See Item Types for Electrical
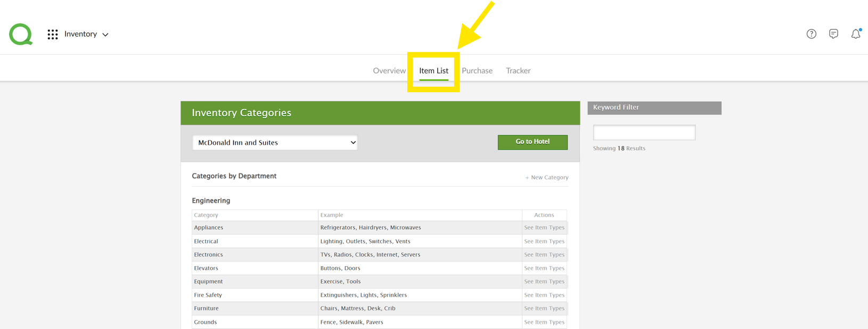The height and width of the screenshot is (329, 868). coord(544,242)
